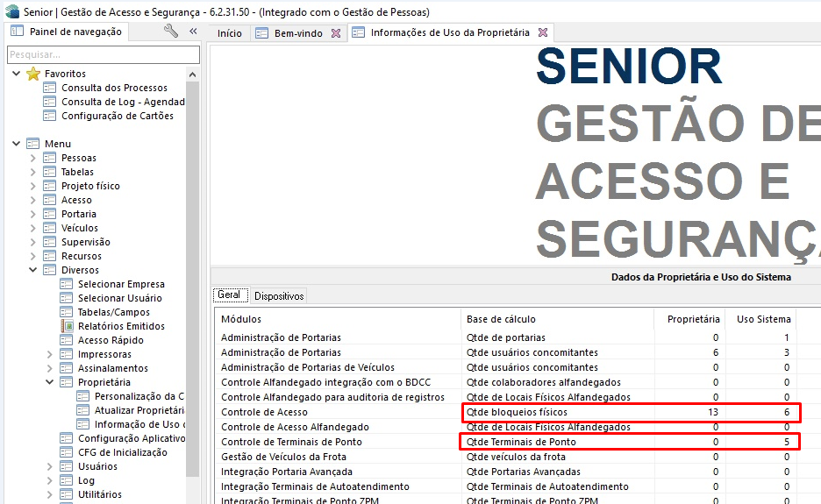The width and height of the screenshot is (821, 504).
Task: Click the Favoritos star icon
Action: coord(33,74)
